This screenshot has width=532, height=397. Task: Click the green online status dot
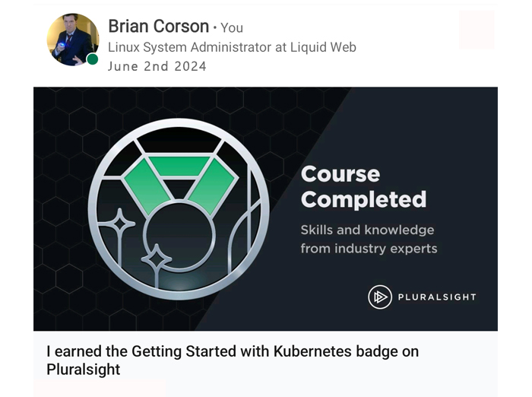coord(92,59)
